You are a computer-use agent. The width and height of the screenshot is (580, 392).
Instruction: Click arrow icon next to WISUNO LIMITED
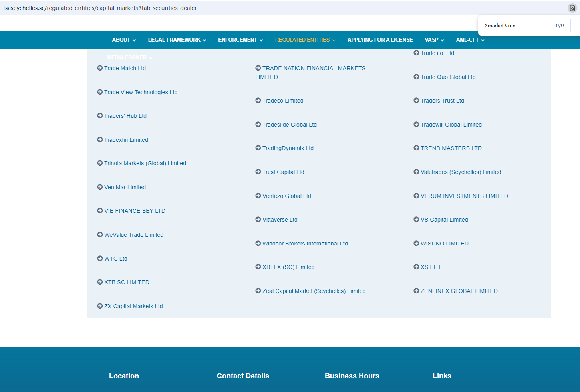pyautogui.click(x=416, y=244)
